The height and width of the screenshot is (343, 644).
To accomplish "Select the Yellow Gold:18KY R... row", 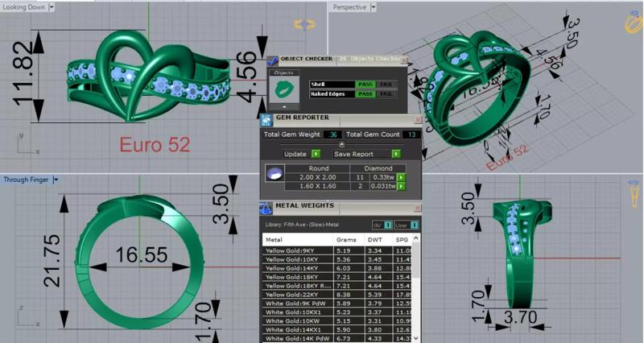I will pos(337,286).
